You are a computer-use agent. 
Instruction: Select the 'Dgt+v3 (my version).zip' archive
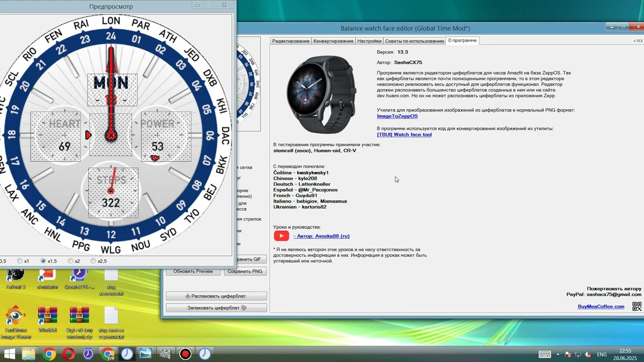point(79,323)
